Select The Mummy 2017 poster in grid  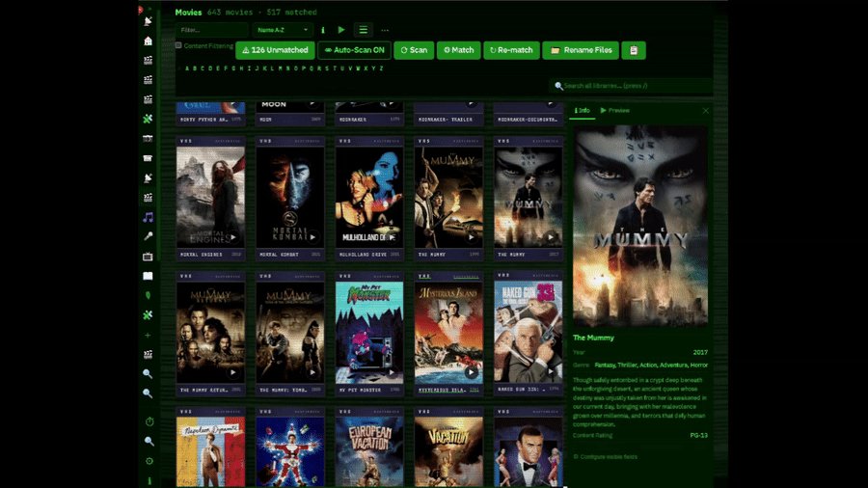pyautogui.click(x=529, y=197)
